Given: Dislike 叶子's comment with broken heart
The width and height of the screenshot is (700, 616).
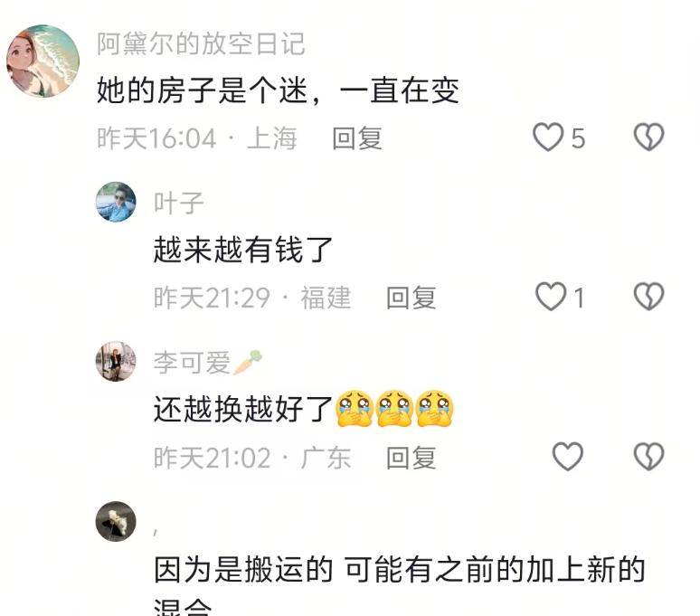Looking at the screenshot, I should [648, 297].
